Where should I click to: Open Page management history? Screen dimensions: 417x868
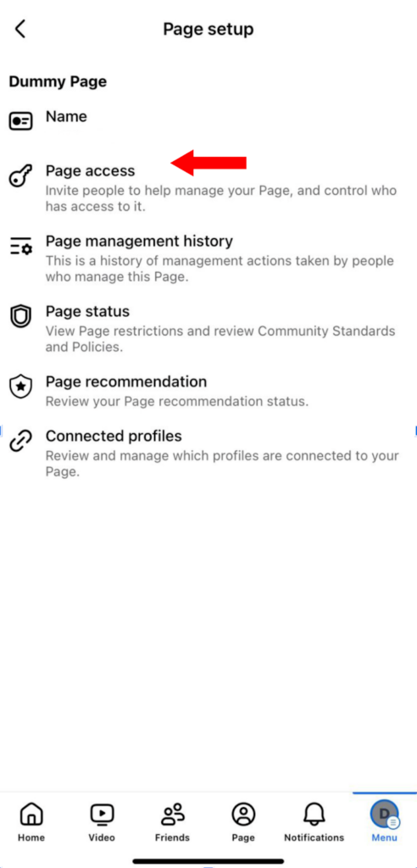click(x=208, y=259)
